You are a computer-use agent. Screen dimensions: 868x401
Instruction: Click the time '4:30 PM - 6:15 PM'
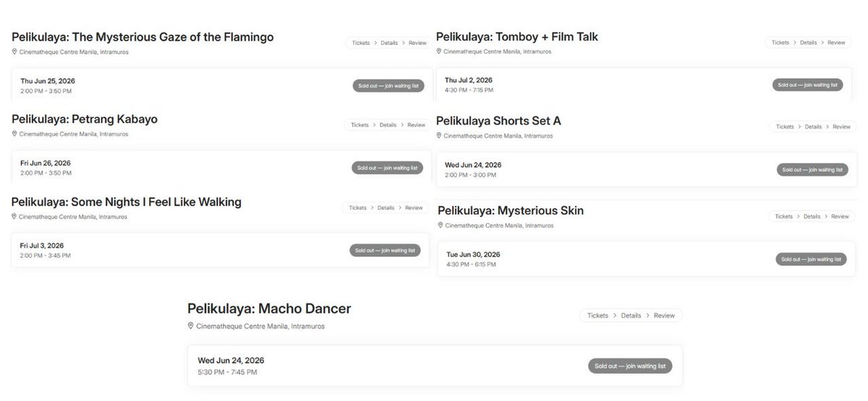471,264
